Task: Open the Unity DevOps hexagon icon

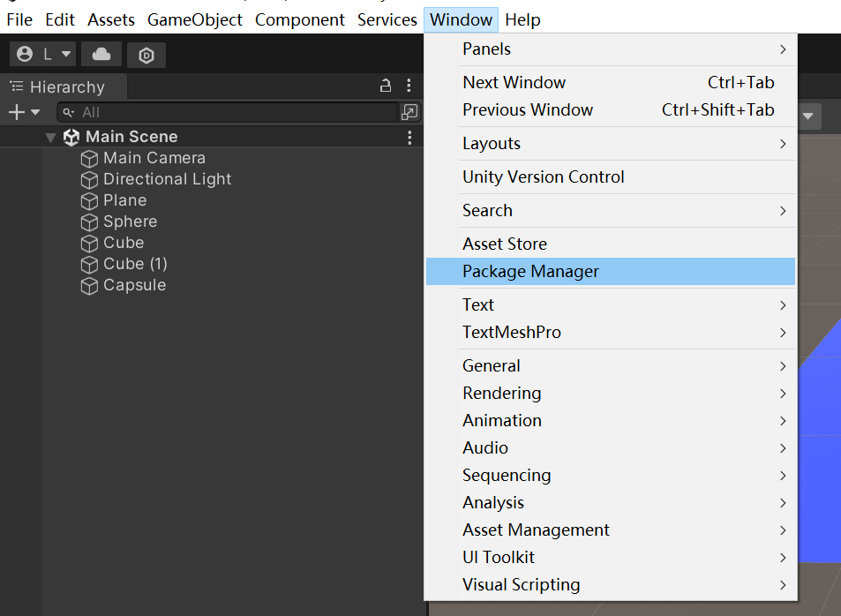Action: [x=146, y=55]
